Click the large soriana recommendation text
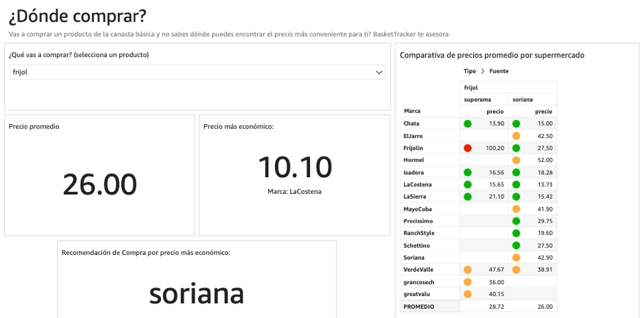 pos(197,294)
